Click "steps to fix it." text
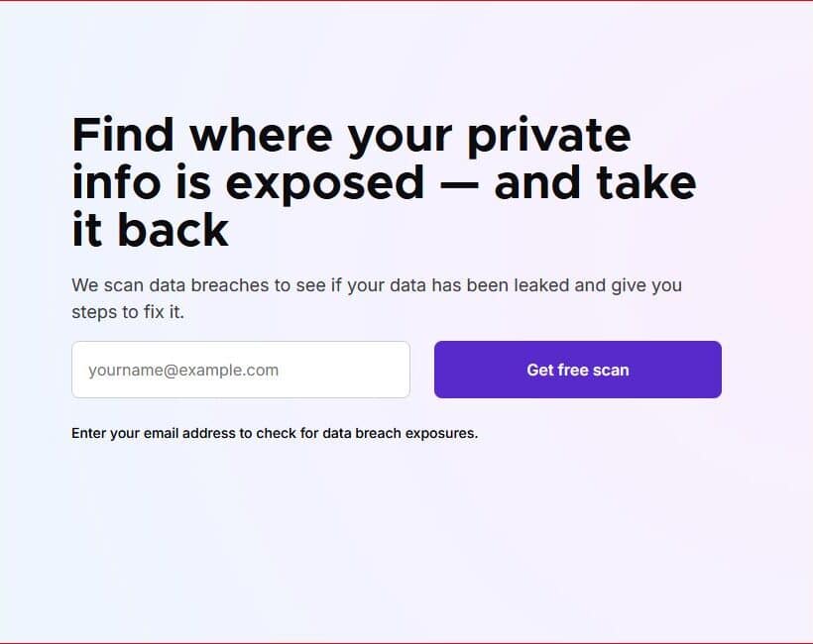Screen dimensions: 813x644 click(128, 312)
